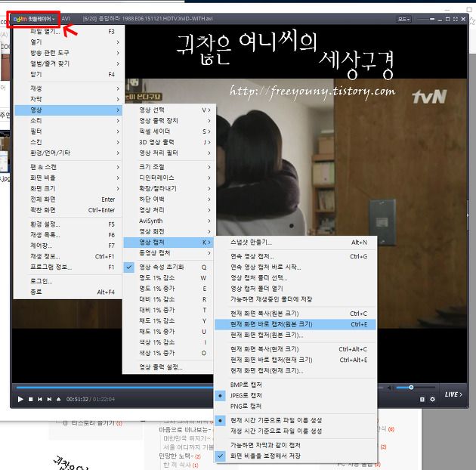Select the BMP로 캡처 format option
This screenshot has height=470, width=476.
point(295,385)
